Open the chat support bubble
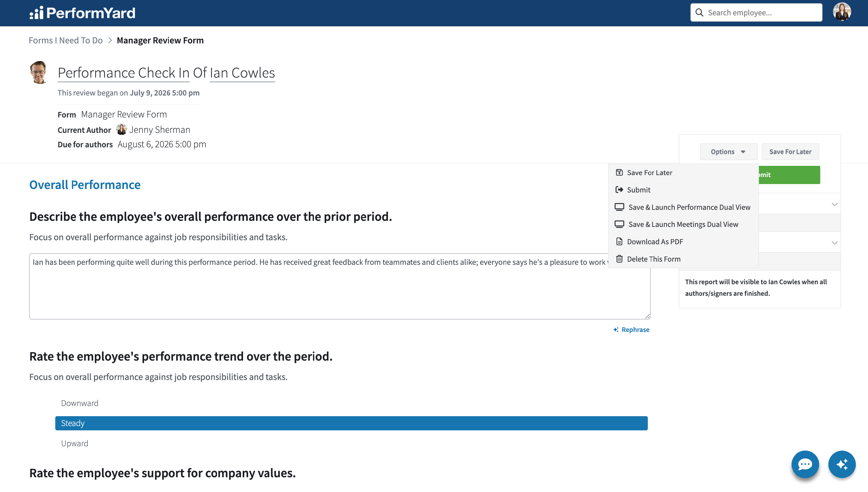 point(805,464)
